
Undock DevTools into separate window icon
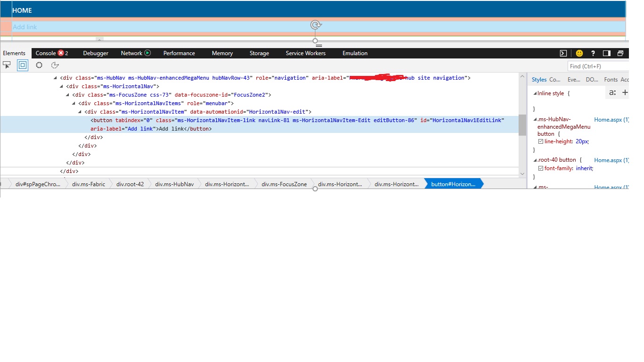click(x=620, y=53)
